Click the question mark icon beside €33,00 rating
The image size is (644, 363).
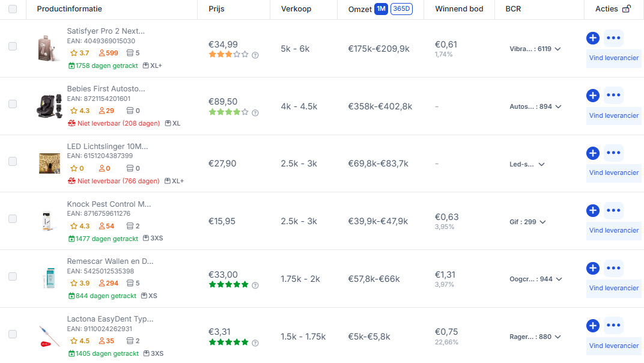click(255, 285)
